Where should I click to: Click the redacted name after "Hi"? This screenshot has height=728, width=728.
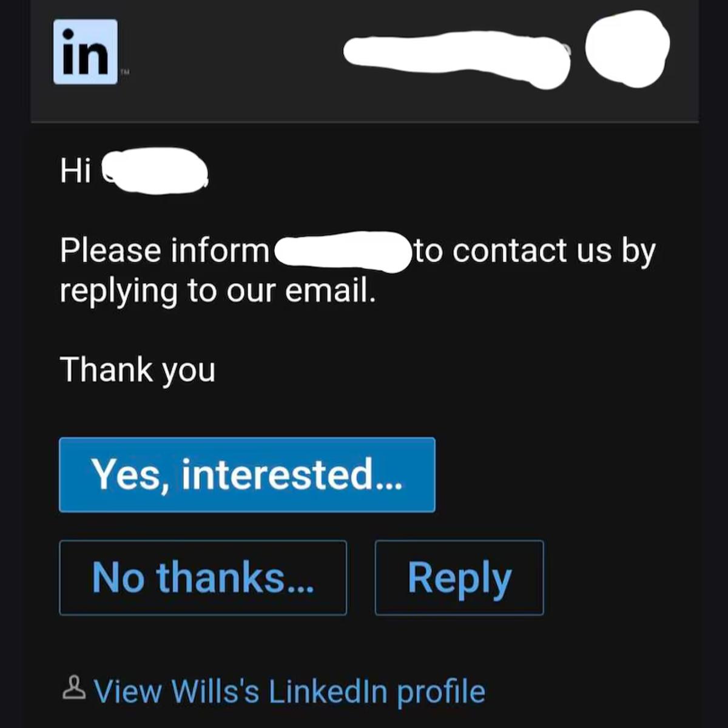tap(155, 170)
